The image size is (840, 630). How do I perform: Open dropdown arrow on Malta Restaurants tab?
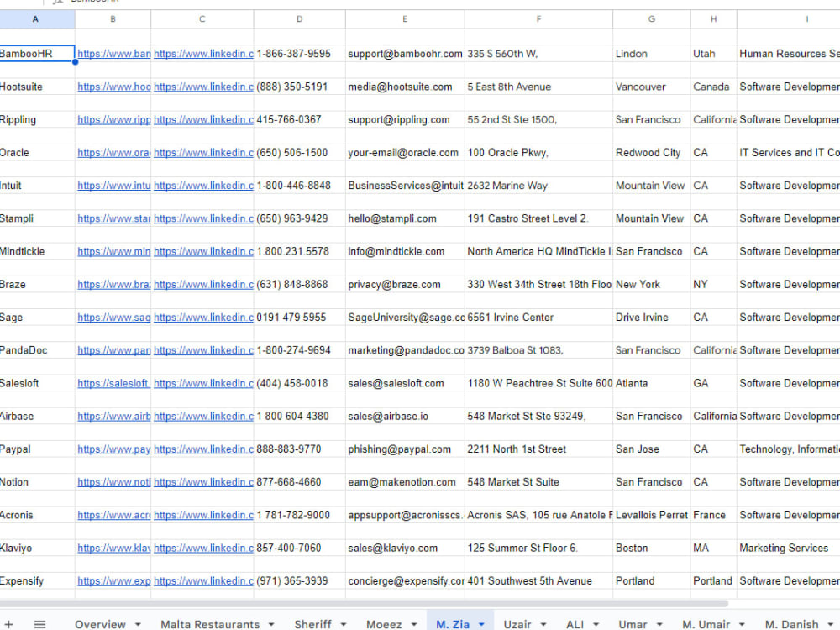tap(271, 624)
